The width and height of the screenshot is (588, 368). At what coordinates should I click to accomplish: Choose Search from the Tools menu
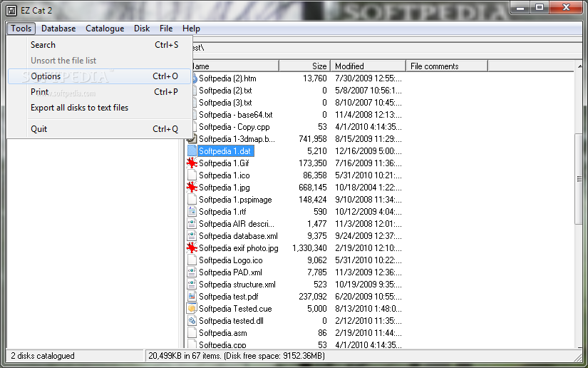tap(99, 45)
